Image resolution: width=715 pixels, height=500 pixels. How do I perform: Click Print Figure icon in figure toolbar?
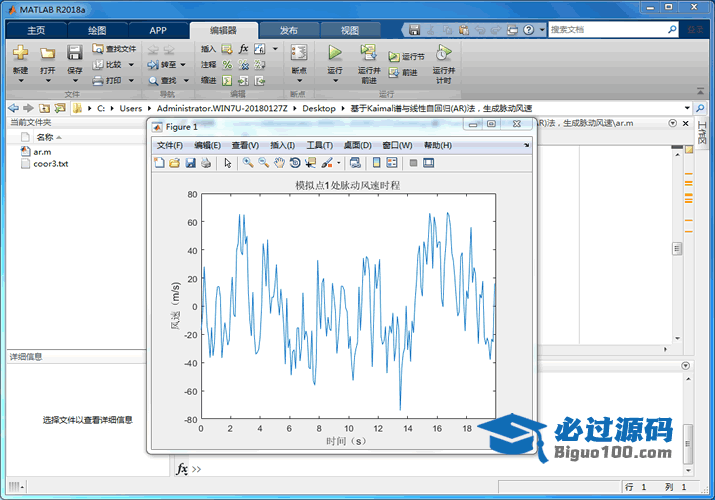click(206, 163)
